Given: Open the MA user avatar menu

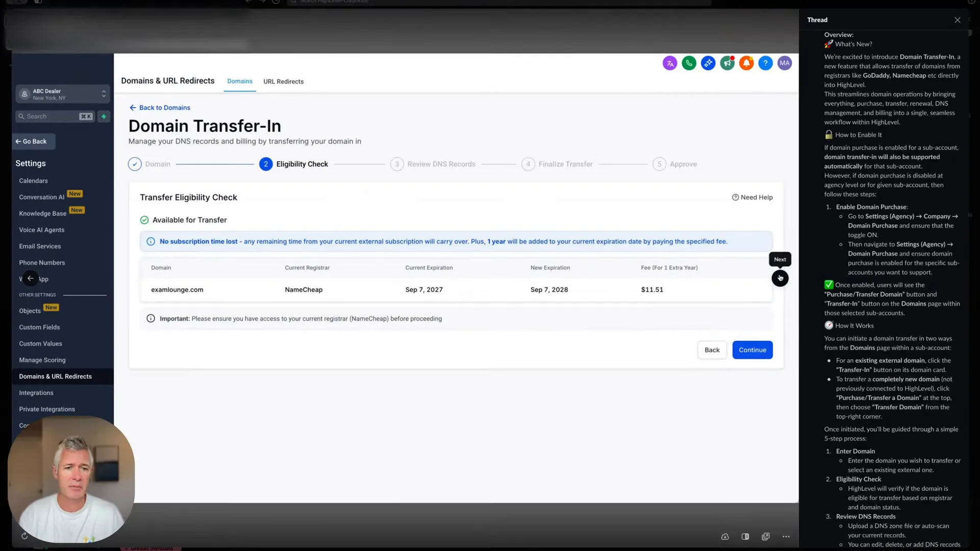Looking at the screenshot, I should pos(785,63).
